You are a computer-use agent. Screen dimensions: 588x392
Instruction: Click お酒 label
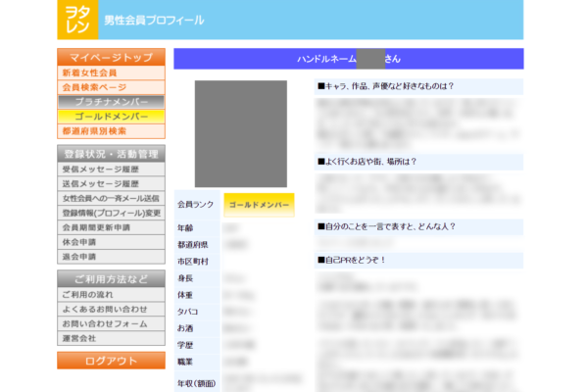(185, 328)
